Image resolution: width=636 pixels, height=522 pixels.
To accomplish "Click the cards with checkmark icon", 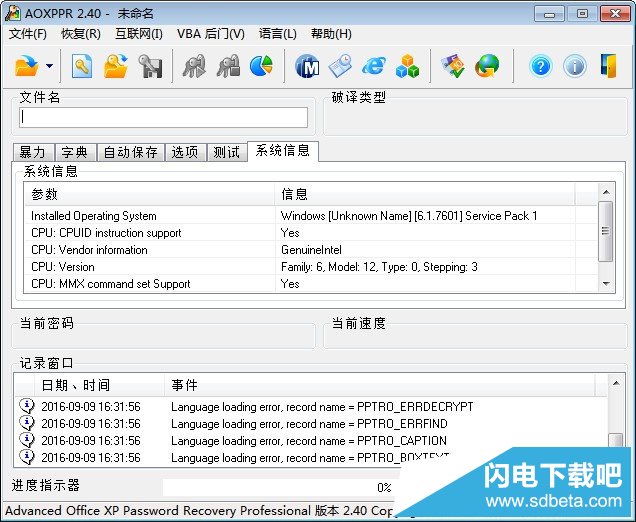I will pyautogui.click(x=453, y=66).
